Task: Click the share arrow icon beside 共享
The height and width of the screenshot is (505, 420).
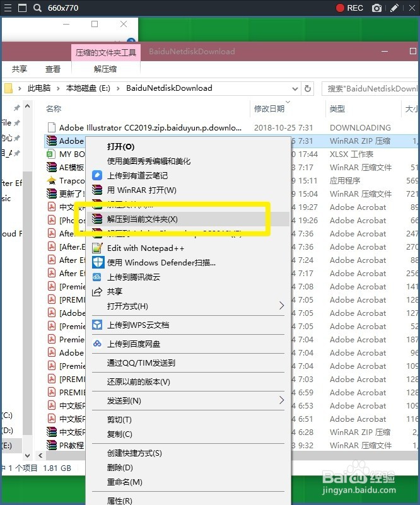Action: [97, 291]
